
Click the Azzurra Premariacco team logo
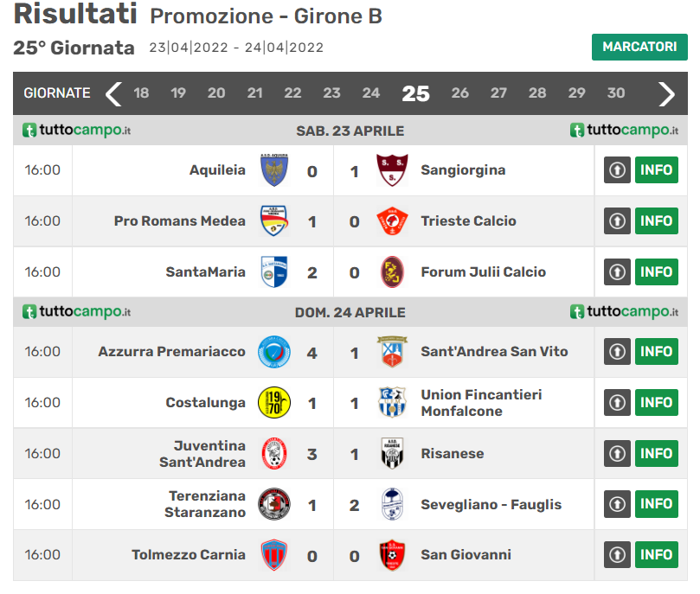click(x=274, y=352)
